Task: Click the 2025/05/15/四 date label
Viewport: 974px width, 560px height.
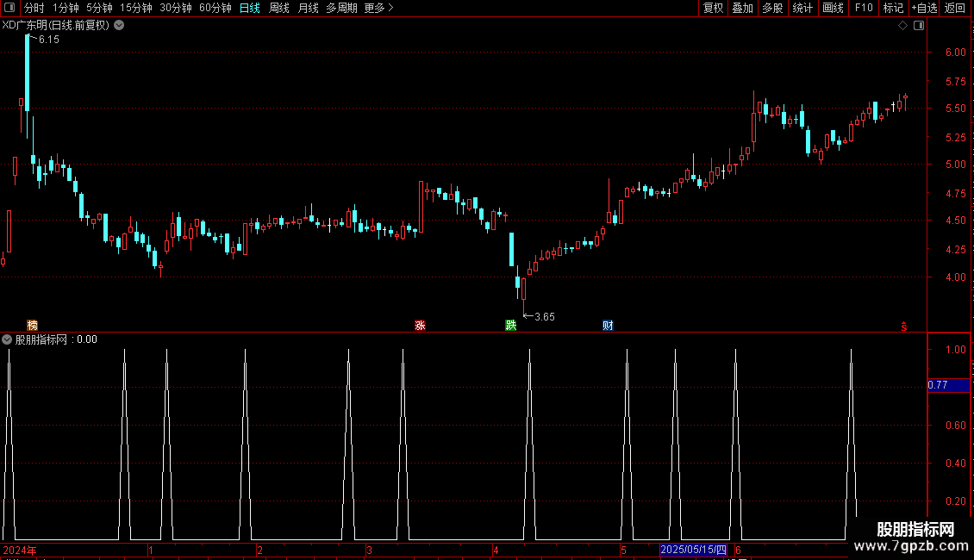Action: click(693, 550)
